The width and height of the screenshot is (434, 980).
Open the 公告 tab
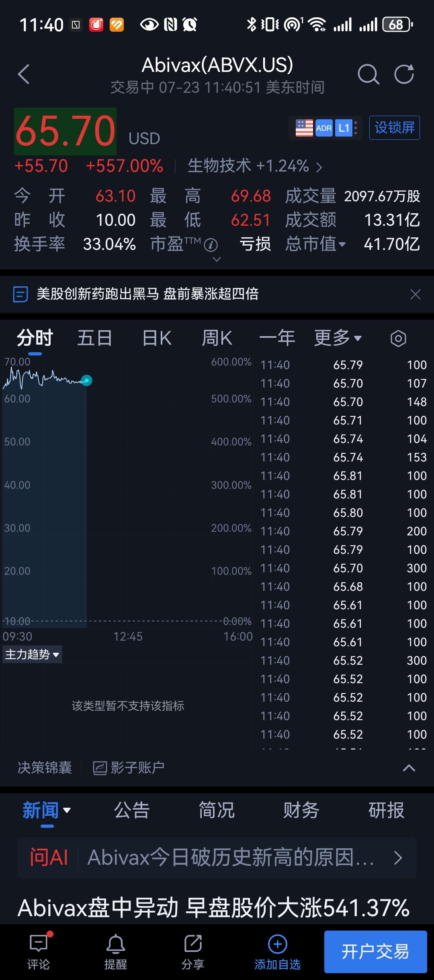pyautogui.click(x=132, y=810)
